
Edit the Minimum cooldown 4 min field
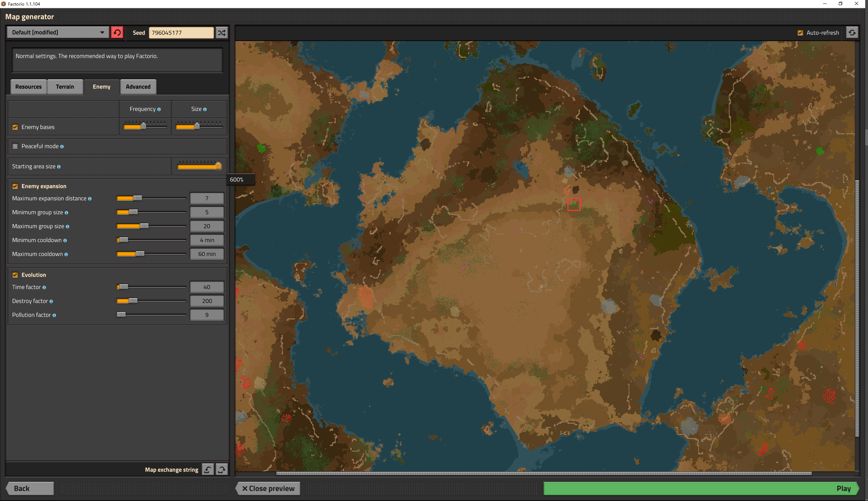(207, 240)
